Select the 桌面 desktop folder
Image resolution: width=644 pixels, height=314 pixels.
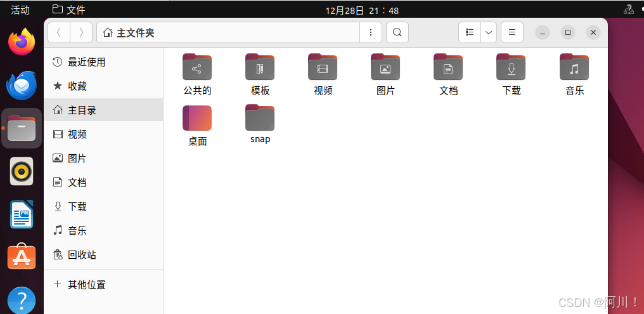tap(197, 126)
